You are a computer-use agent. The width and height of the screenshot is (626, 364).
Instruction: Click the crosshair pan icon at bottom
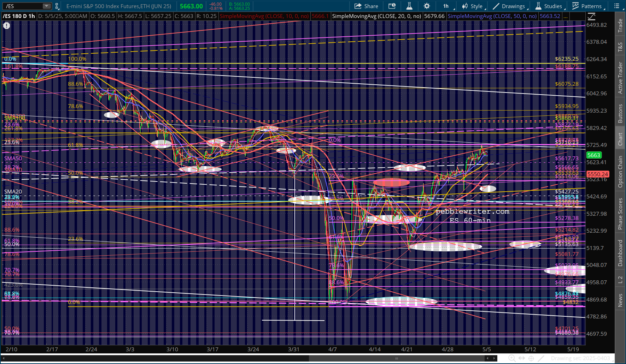tap(531, 358)
